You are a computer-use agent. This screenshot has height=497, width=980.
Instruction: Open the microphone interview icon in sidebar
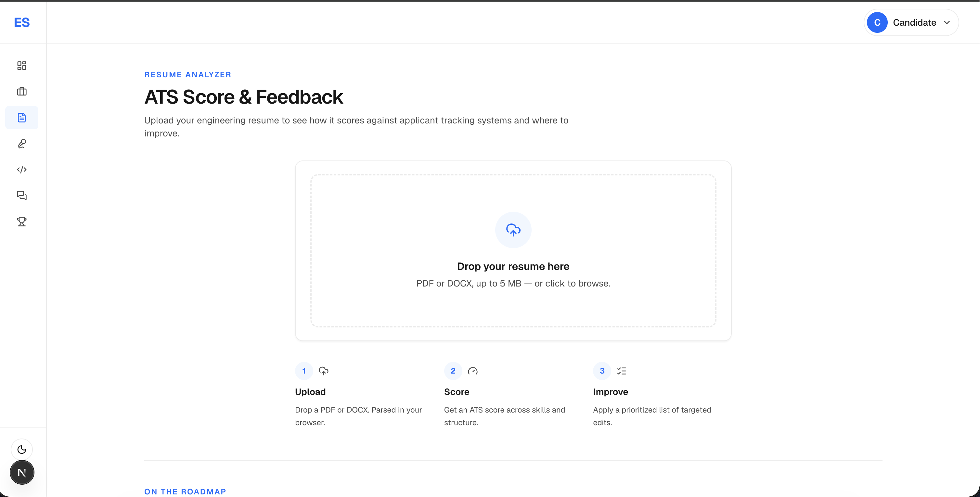coord(22,143)
